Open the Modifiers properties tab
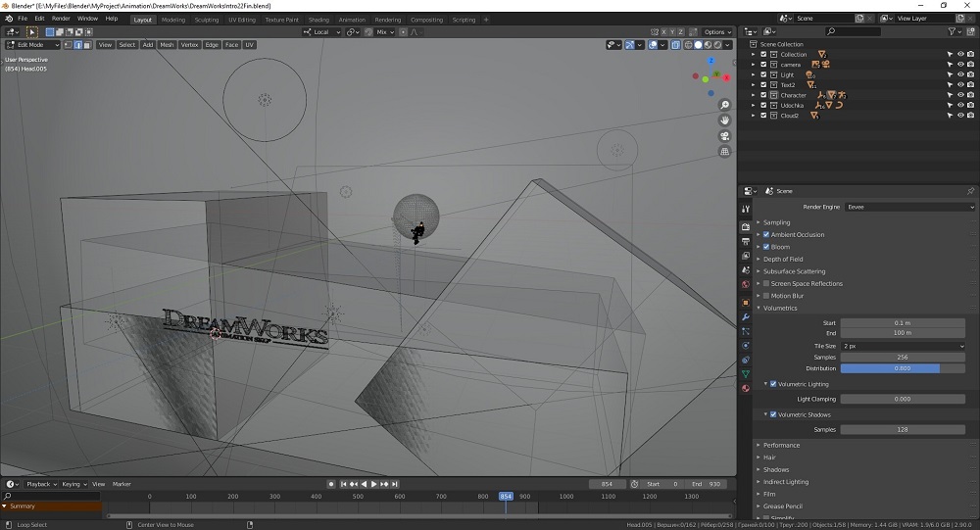Viewport: 980px width, 530px height. 746,316
